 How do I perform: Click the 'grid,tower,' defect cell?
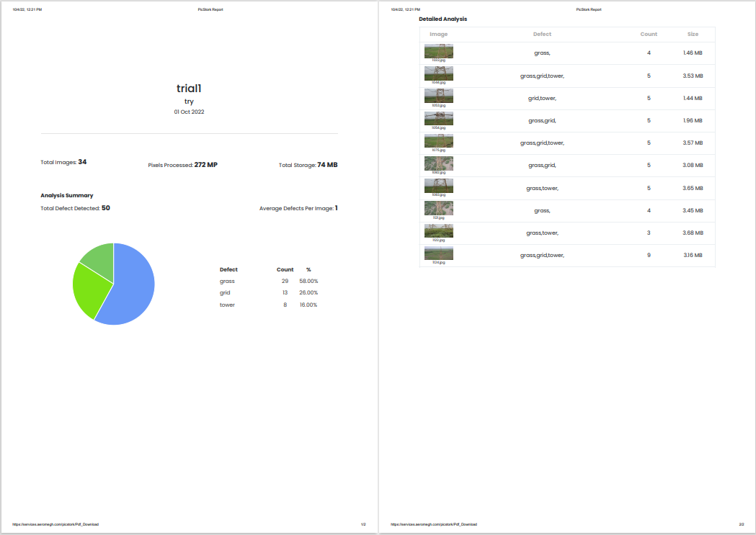542,98
